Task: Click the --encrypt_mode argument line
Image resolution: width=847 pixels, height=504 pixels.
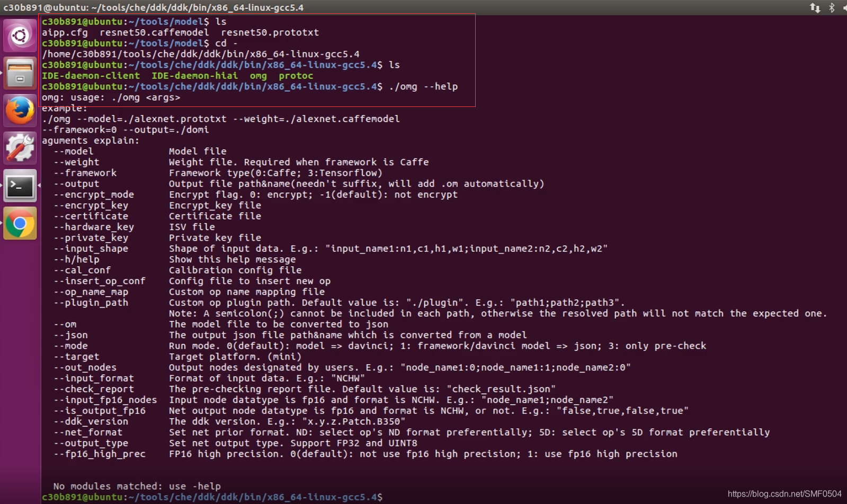Action: 255,195
